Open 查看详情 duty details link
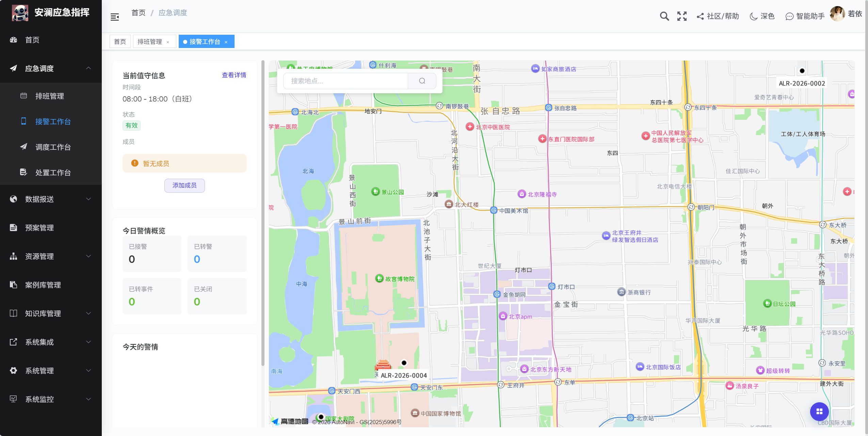 pos(234,75)
